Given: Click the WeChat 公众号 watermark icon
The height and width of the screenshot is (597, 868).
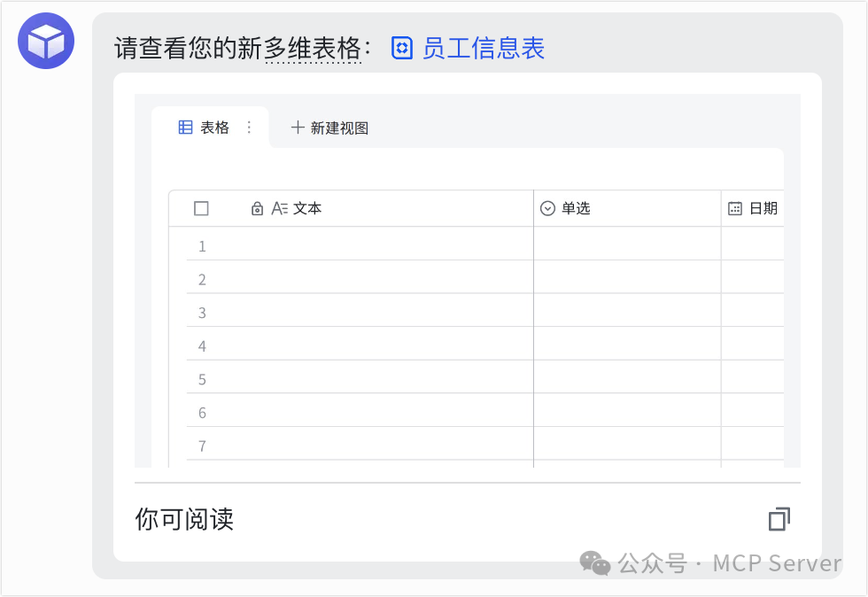Looking at the screenshot, I should (x=594, y=563).
